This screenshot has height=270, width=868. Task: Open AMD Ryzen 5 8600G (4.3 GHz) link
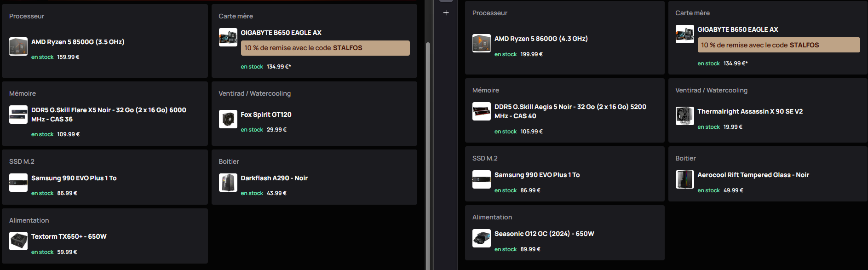(x=541, y=39)
